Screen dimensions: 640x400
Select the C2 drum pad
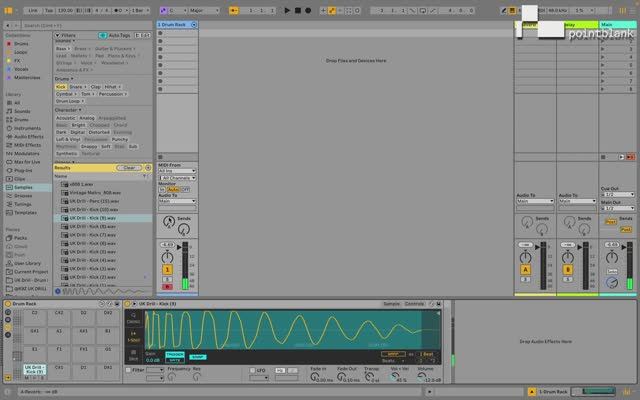pyautogui.click(x=35, y=318)
